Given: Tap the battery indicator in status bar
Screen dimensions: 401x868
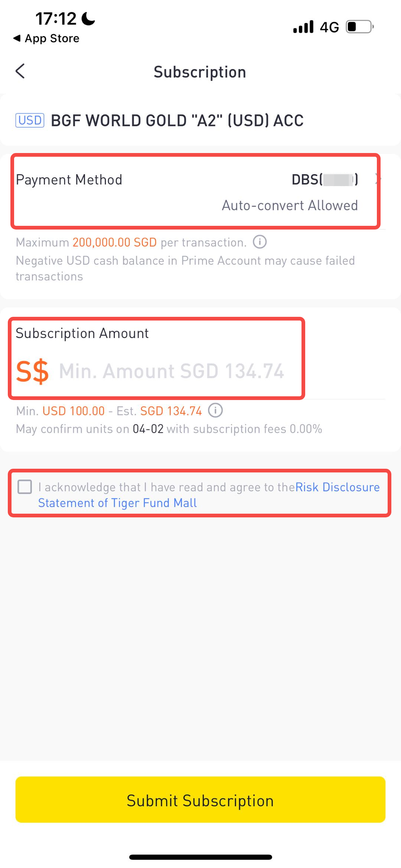Looking at the screenshot, I should [360, 27].
